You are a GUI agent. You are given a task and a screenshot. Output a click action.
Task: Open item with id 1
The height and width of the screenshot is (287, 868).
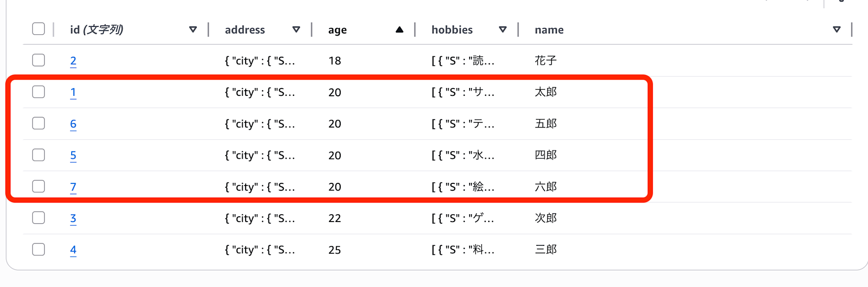point(73,92)
